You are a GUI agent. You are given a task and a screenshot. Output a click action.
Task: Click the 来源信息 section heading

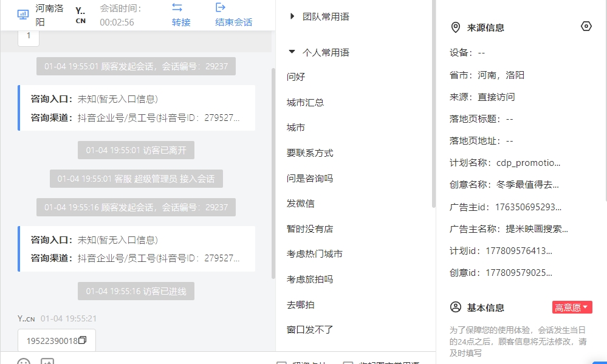(485, 28)
